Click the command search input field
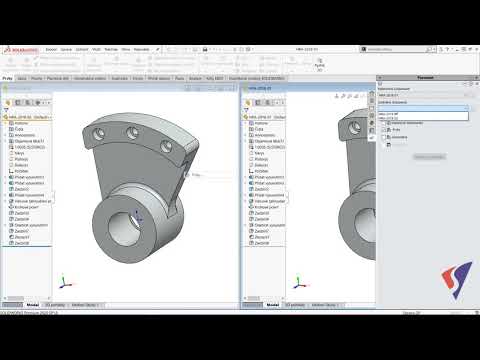The image size is (480, 360). (x=397, y=49)
